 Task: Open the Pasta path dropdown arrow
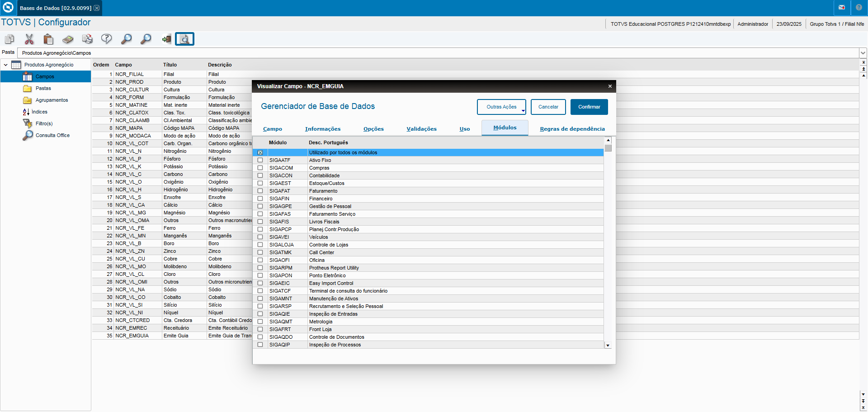pyautogui.click(x=863, y=53)
